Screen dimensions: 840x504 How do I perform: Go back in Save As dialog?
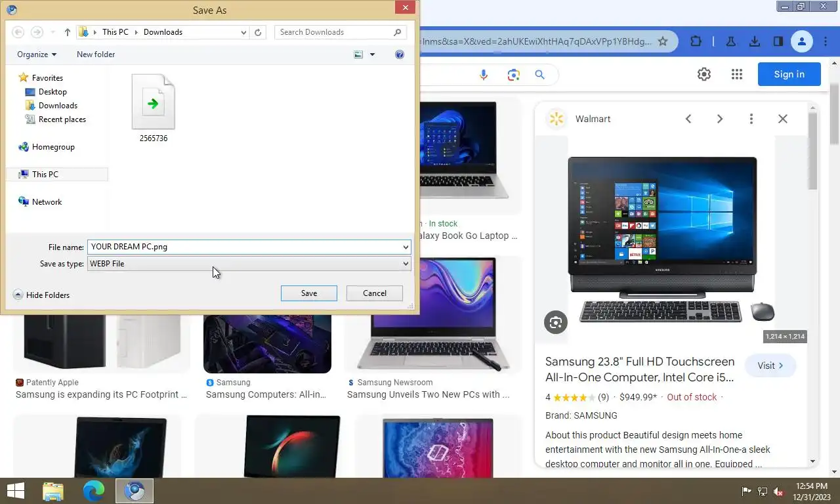tap(18, 32)
